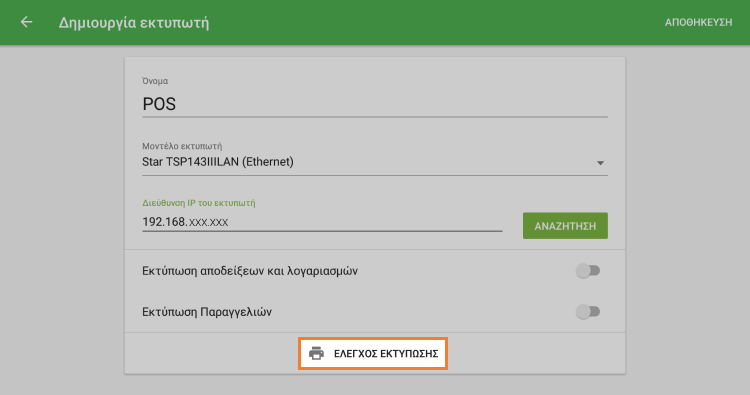Click the Διεύθυνση IP του εκτυπωτή label
The height and width of the screenshot is (395, 750).
(x=199, y=203)
